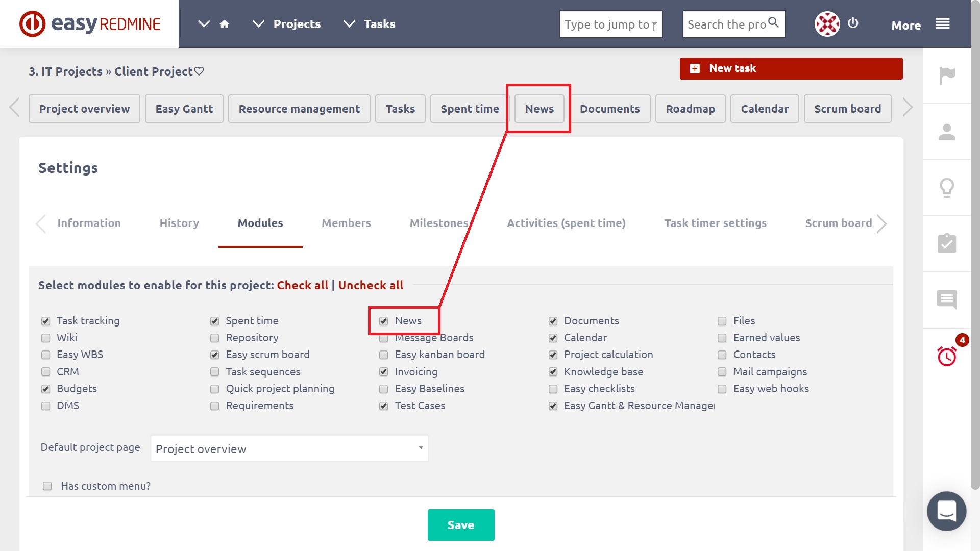Open the checklist clipboard sidebar icon

[947, 243]
